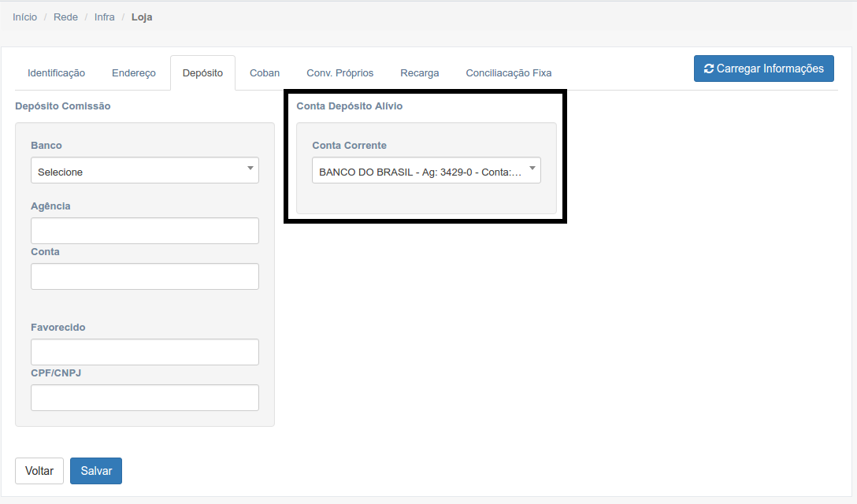The image size is (857, 504).
Task: Click the refresh icon on Carregar Informações
Action: [708, 69]
